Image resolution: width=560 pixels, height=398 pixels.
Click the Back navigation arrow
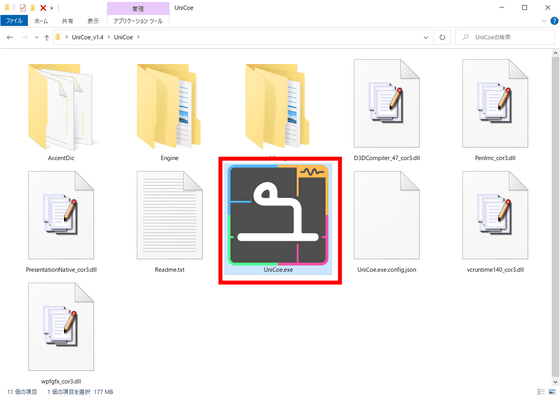(10, 37)
